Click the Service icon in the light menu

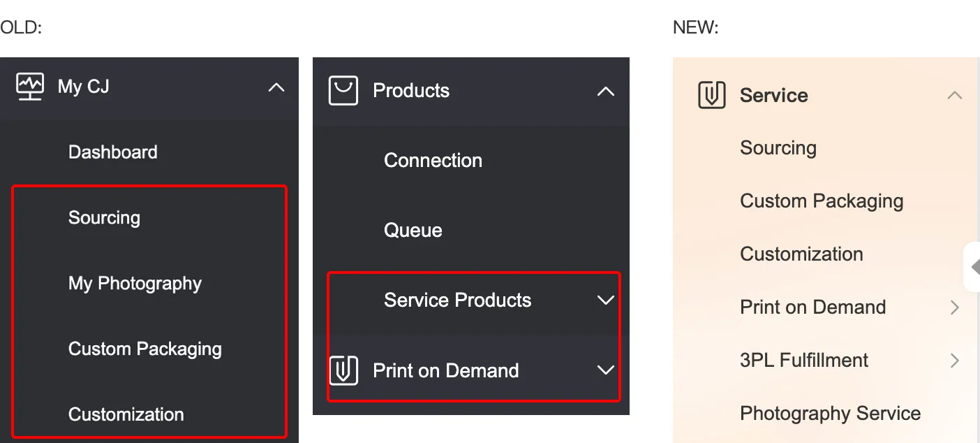[711, 95]
